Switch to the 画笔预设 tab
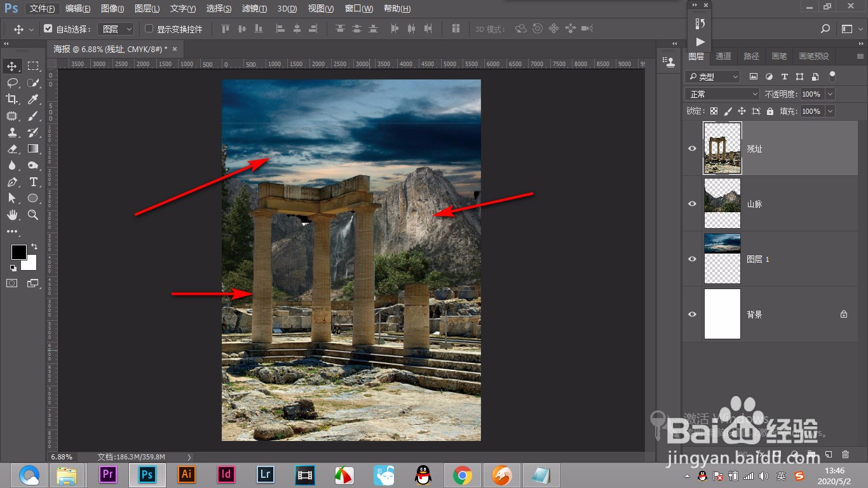The width and height of the screenshot is (868, 488). pos(814,56)
